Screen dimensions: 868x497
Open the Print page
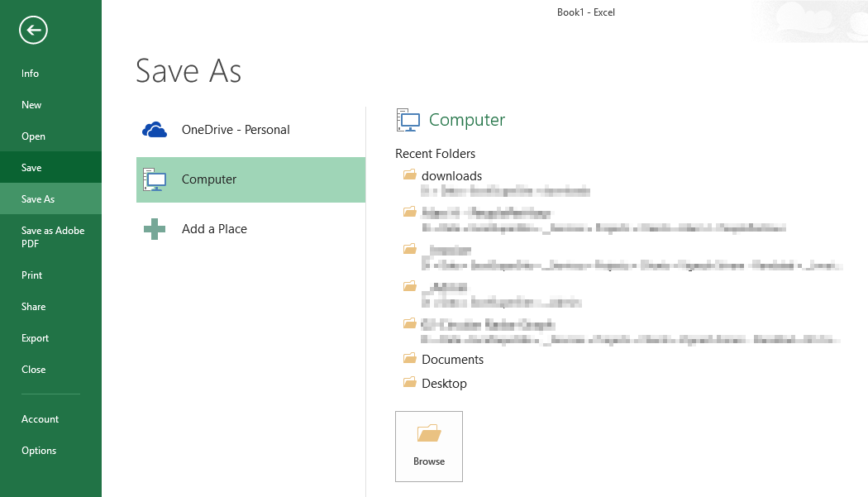click(51, 275)
